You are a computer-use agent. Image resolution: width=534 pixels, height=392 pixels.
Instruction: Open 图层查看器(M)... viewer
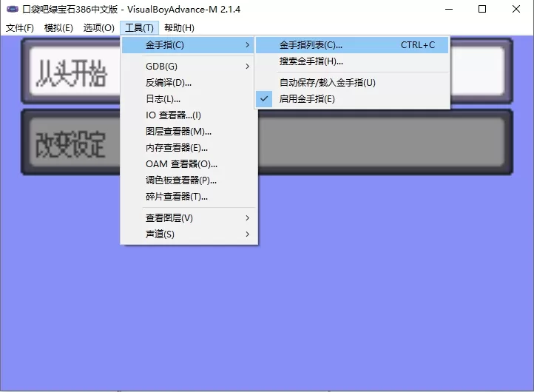click(188, 132)
